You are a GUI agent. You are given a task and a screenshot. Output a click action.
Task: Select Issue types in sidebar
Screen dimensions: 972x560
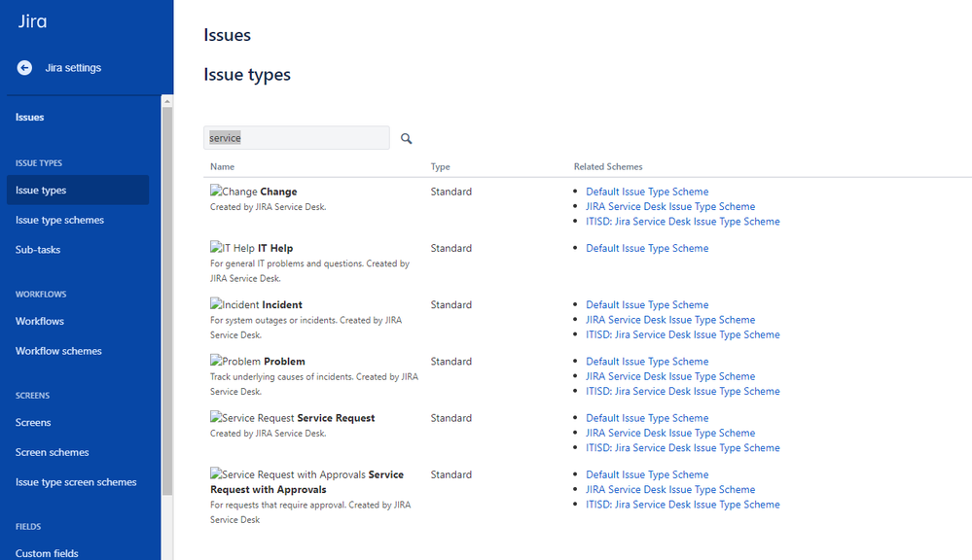pos(78,191)
